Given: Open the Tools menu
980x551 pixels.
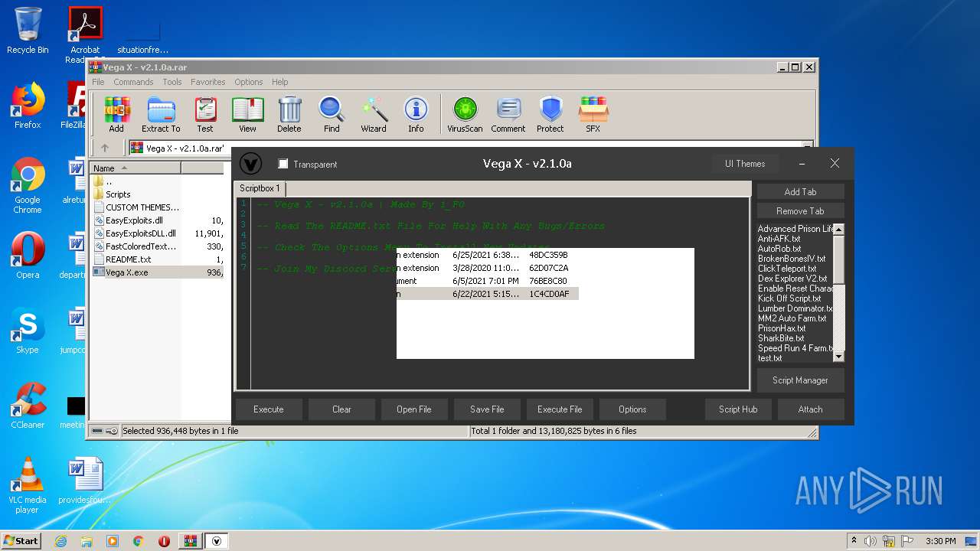Looking at the screenshot, I should (172, 82).
